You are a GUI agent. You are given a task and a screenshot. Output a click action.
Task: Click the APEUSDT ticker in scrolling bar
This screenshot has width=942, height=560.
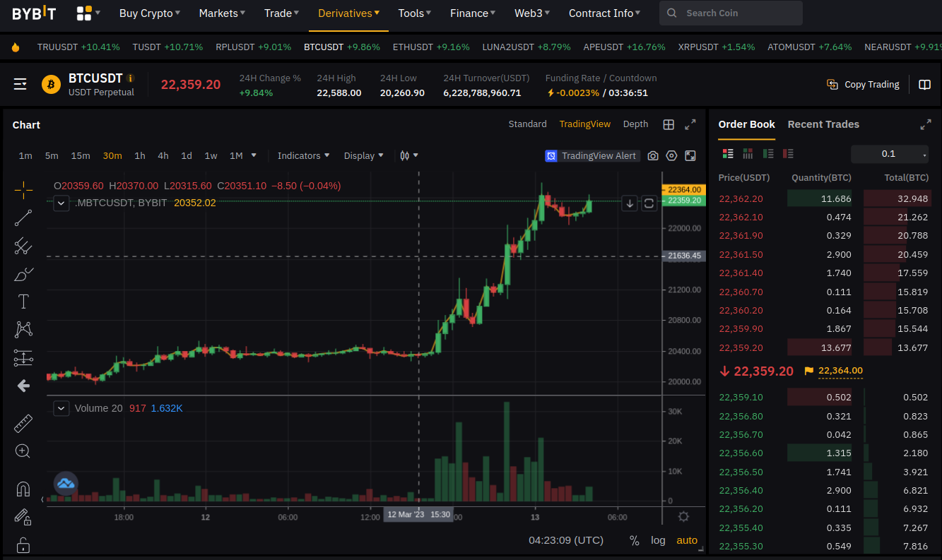[624, 47]
